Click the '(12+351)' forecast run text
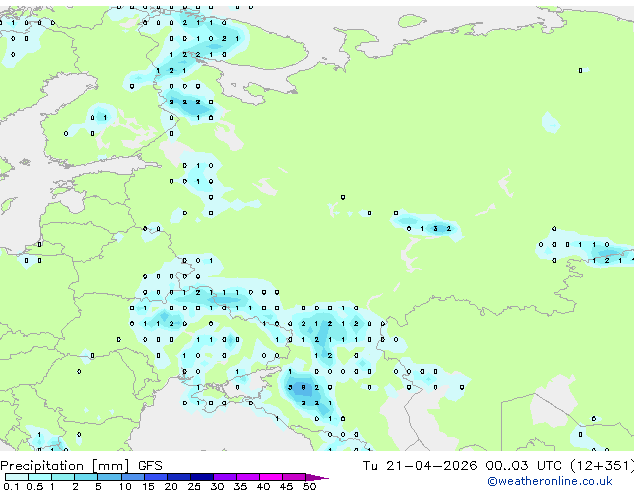Screen dimensions: 634x490 point(602,466)
